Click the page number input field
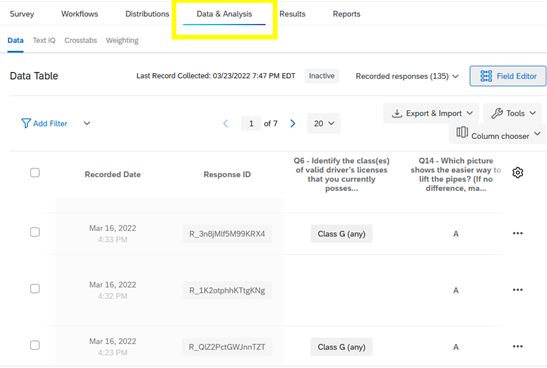Image resolution: width=547 pixels, height=368 pixels. coord(251,123)
